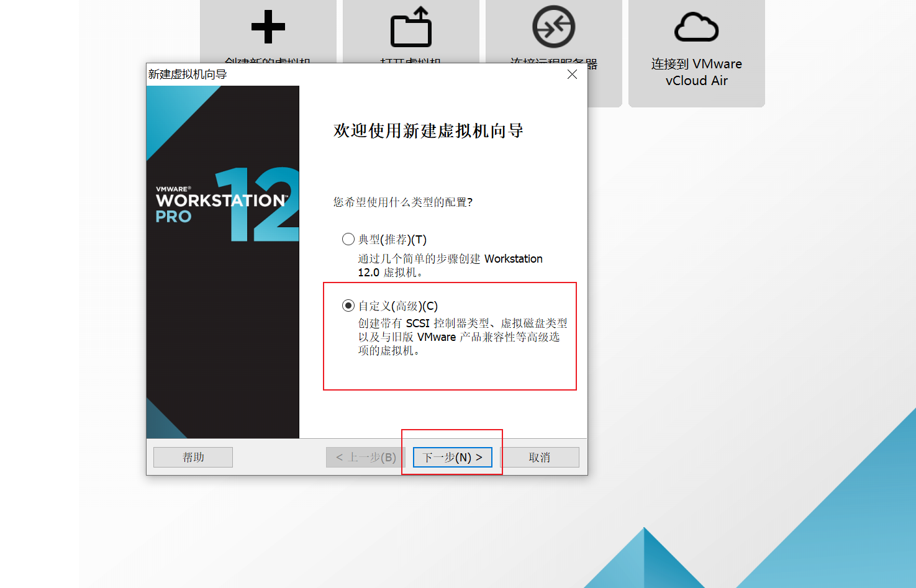The image size is (916, 588).
Task: Click the connect to remote server icon
Action: (x=554, y=27)
